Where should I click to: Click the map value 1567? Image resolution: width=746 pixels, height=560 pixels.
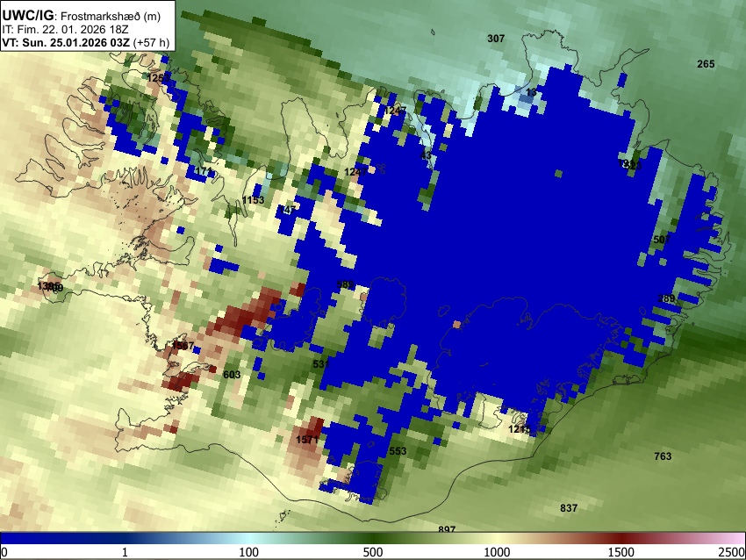tap(183, 346)
